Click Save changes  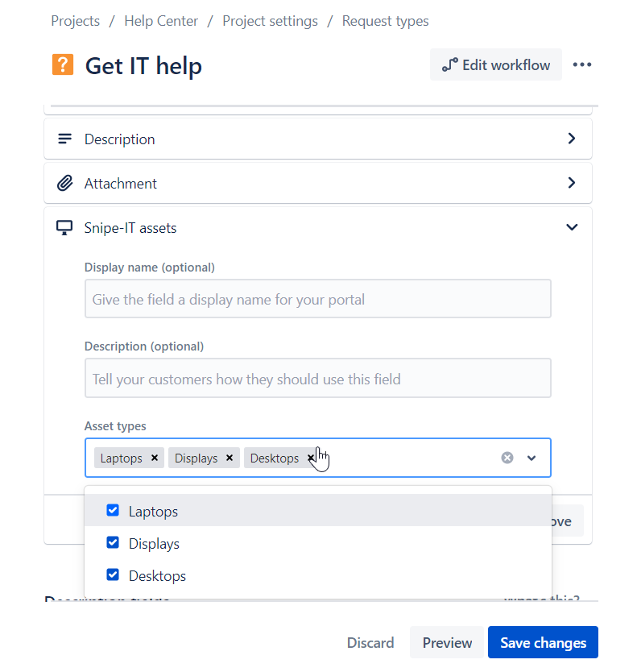pyautogui.click(x=543, y=642)
